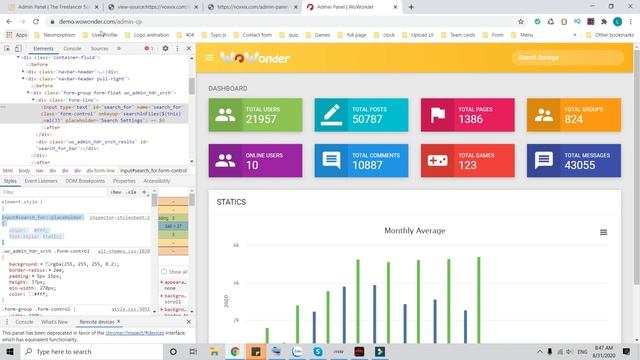This screenshot has height=360, width=640.
Task: Open a new browser tab
Action: click(411, 7)
